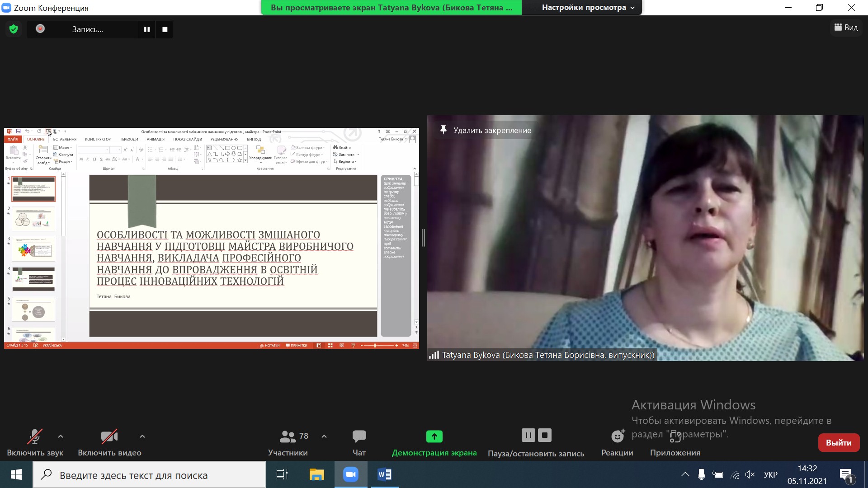Start Демонстрация экрана screen share

434,442
